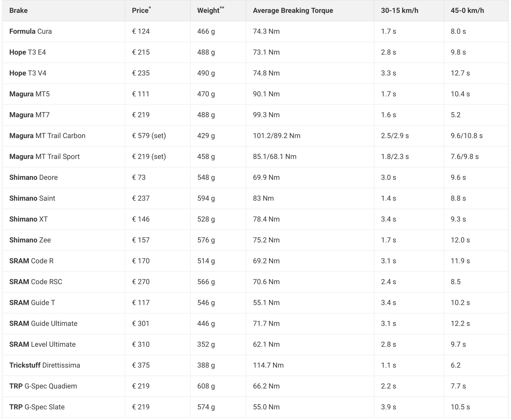Click the Weight column header
This screenshot has width=511, height=420.
(208, 11)
